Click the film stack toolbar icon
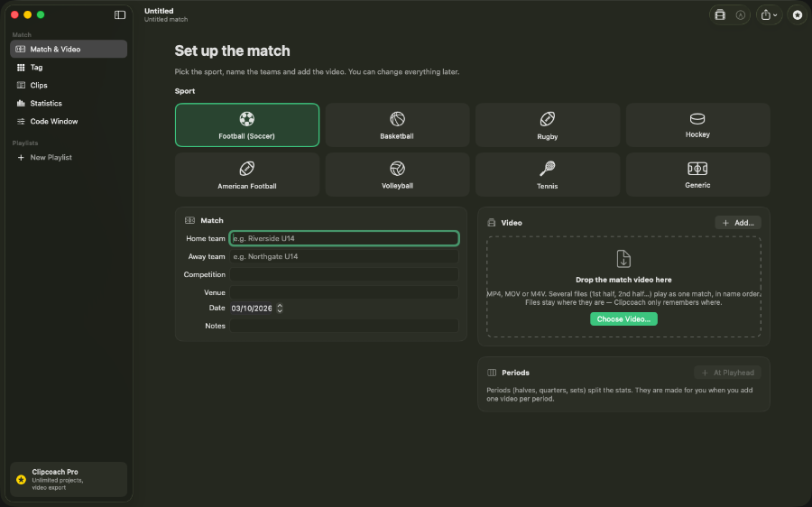This screenshot has height=507, width=812. (x=720, y=15)
